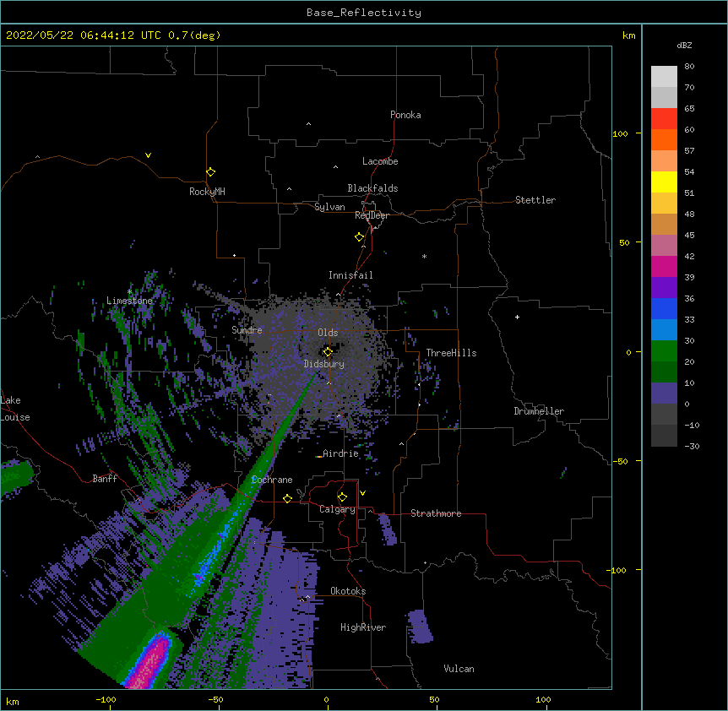This screenshot has height=711, width=728.
Task: Click the Stettler town label
Action: pyautogui.click(x=535, y=200)
